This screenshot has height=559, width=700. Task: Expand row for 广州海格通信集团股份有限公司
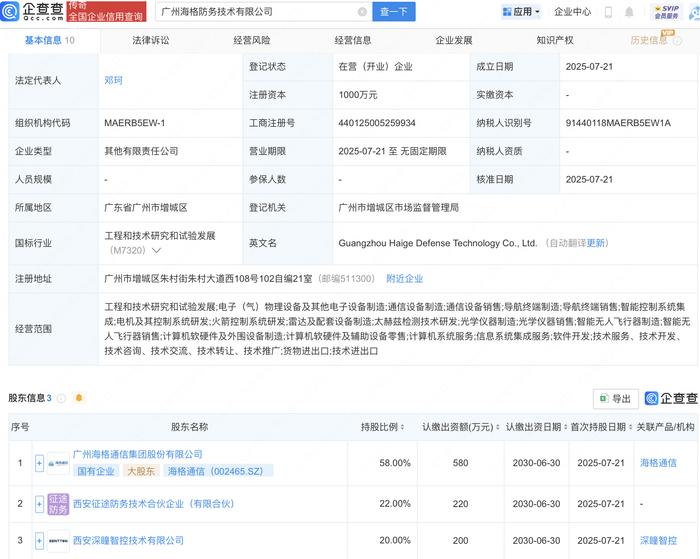click(39, 463)
